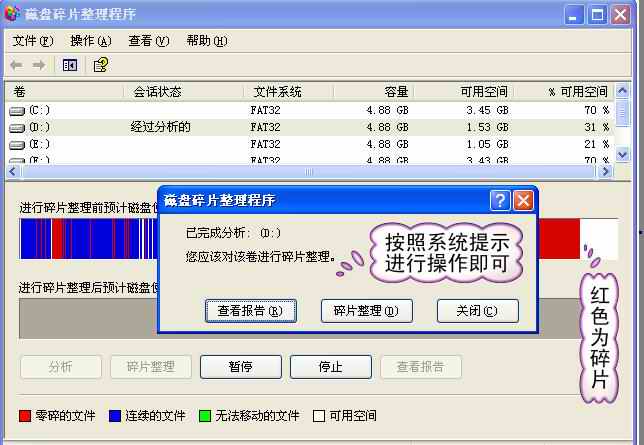Click the white 可用空间 legend swatch
The image size is (644, 445).
click(x=319, y=416)
